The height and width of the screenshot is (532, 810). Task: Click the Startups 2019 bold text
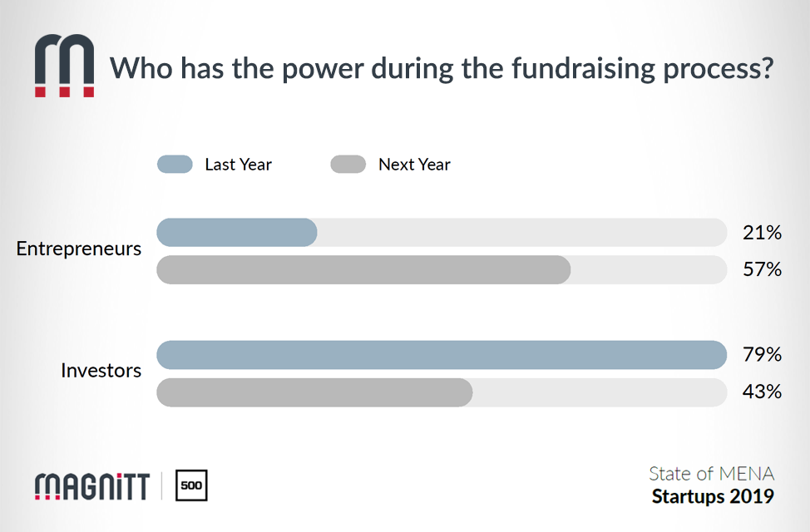point(713,497)
